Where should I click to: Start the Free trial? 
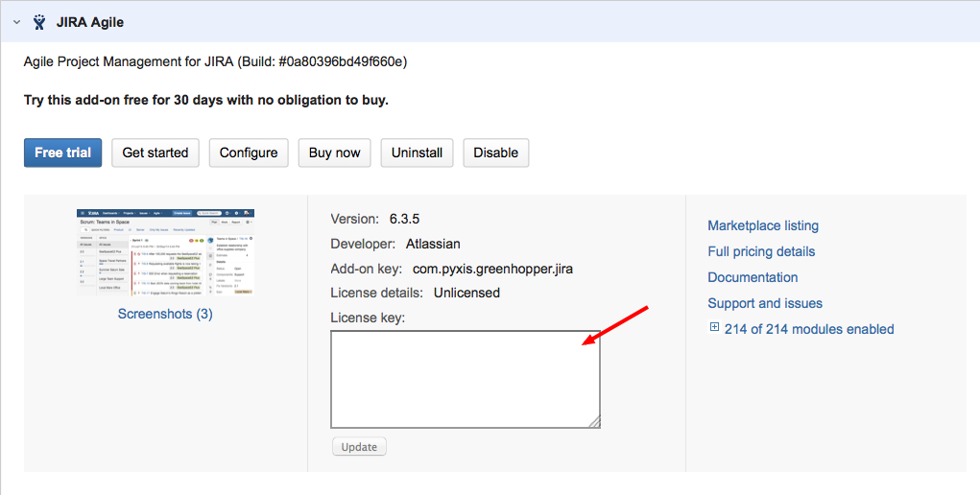click(62, 153)
